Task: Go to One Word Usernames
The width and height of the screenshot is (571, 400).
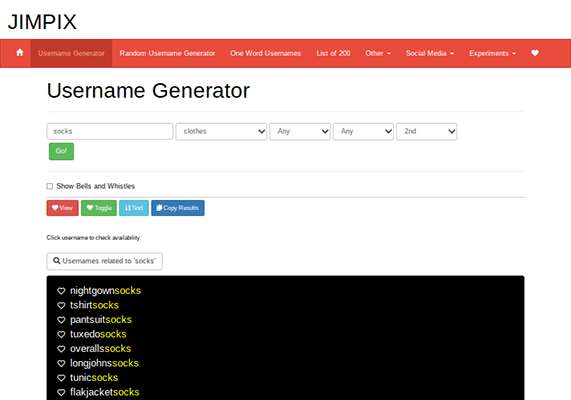Action: point(265,53)
